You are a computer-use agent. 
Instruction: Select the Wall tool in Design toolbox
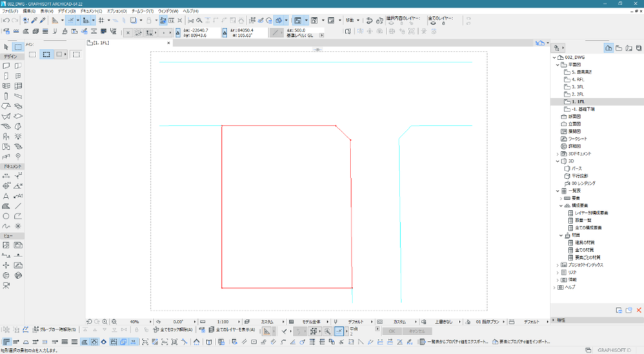point(6,66)
